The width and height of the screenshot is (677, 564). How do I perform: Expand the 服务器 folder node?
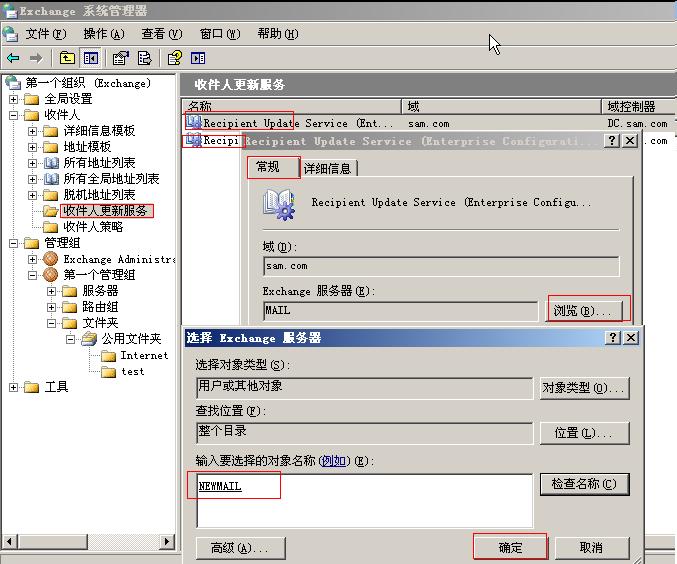[52, 291]
